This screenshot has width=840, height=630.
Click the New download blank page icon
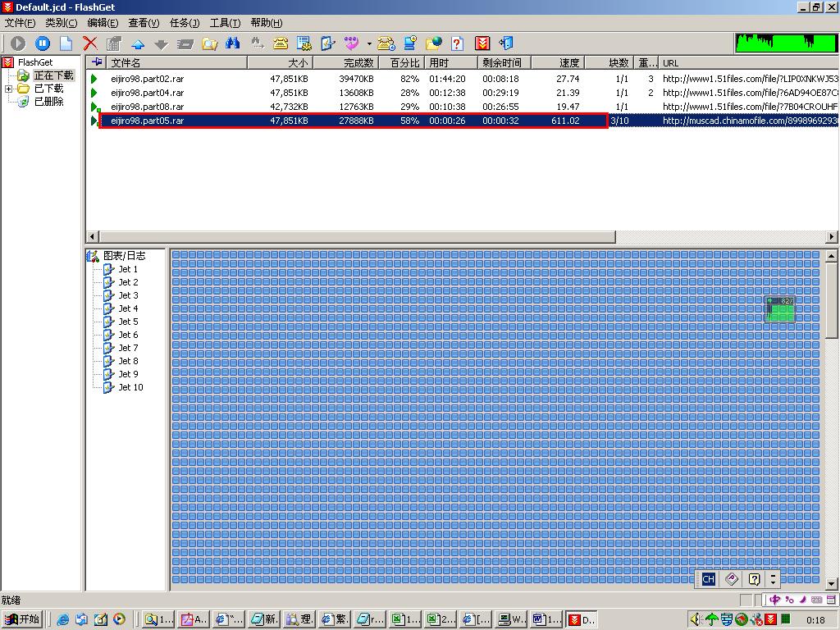coord(66,43)
